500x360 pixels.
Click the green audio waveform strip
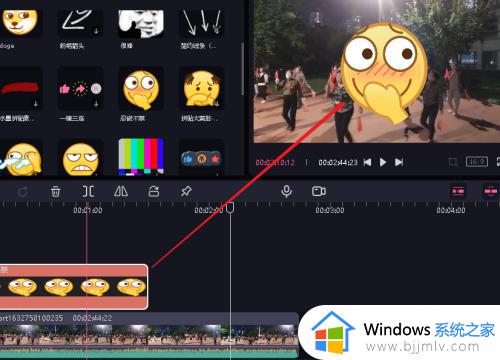[148, 353]
